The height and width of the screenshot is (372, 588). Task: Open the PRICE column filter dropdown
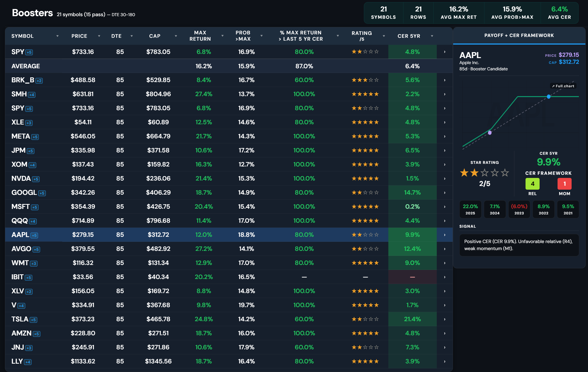click(99, 36)
